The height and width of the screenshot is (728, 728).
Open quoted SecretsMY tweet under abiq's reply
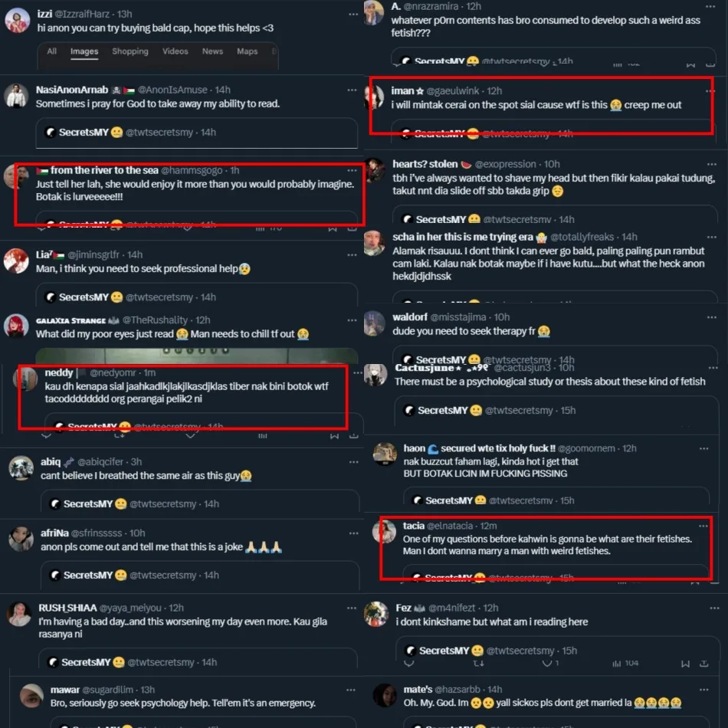coord(200,503)
